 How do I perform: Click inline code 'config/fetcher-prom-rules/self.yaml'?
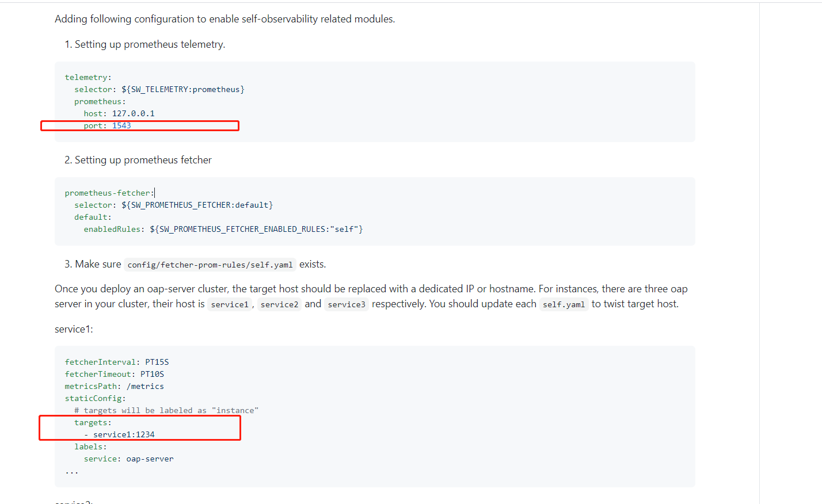click(210, 265)
